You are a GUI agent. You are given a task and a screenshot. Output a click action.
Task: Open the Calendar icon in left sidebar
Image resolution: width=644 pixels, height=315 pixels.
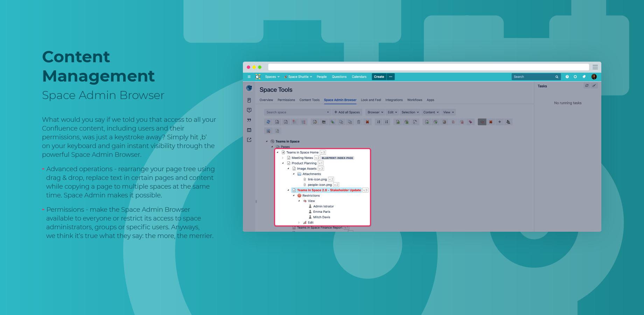coord(249,130)
